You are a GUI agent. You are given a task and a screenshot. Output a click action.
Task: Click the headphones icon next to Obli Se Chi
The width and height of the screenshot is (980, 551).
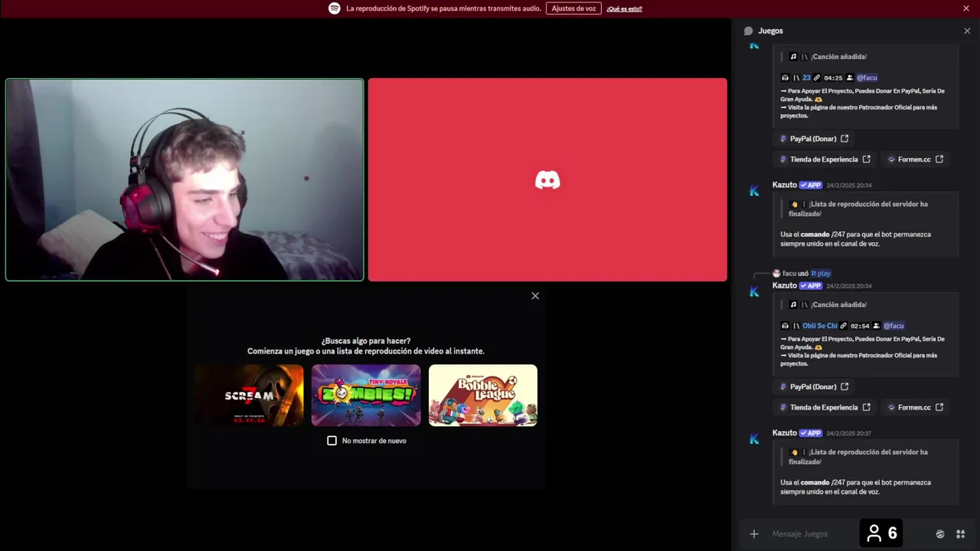pos(785,325)
